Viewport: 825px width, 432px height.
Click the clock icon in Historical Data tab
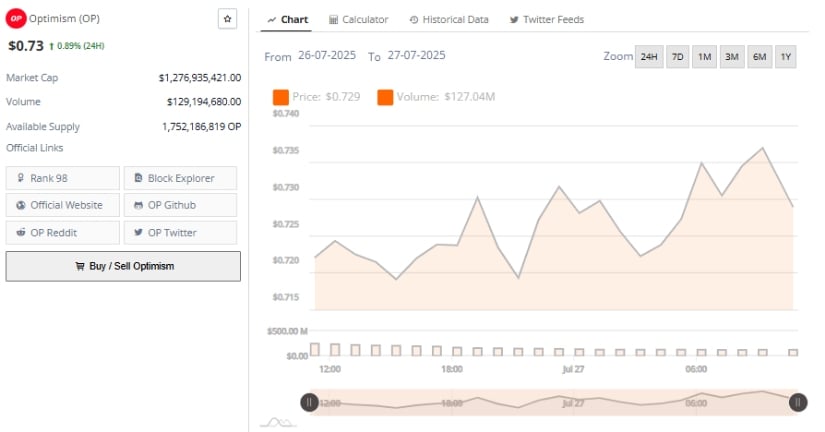coord(414,20)
